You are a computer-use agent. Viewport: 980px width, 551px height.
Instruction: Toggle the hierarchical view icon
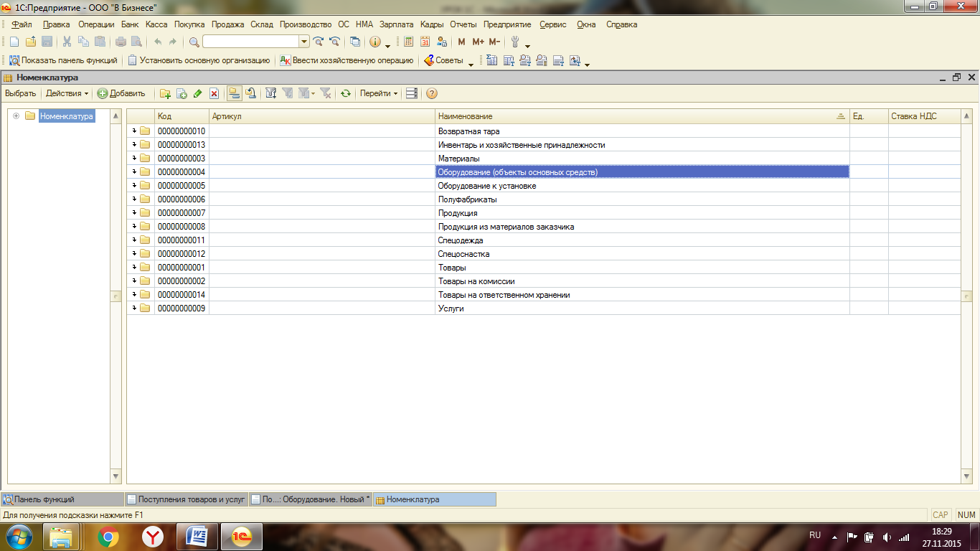pyautogui.click(x=235, y=93)
